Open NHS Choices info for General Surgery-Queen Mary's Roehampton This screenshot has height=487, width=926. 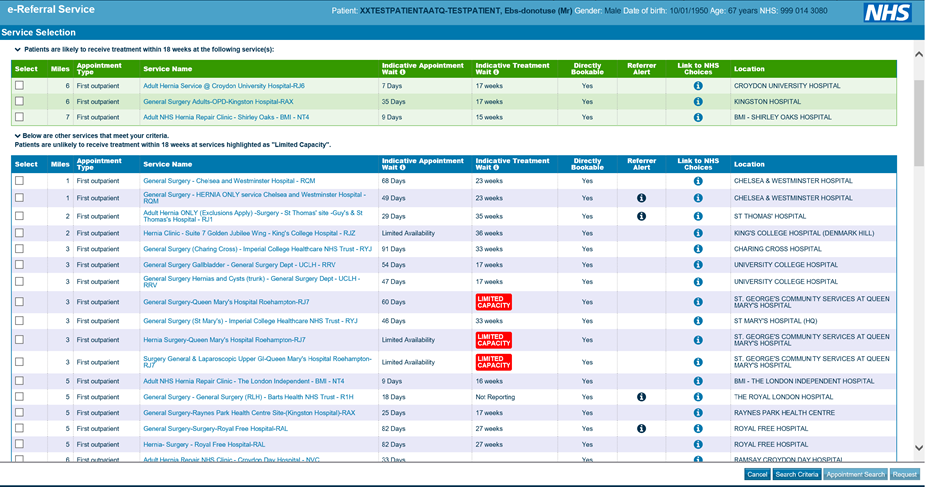698,302
